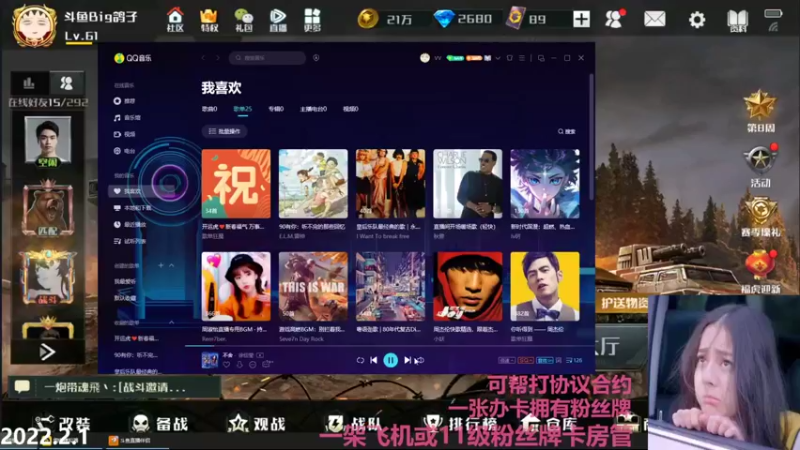Open the 音乐馆 sidebar item
Image resolution: width=800 pixels, height=450 pixels.
[x=128, y=118]
